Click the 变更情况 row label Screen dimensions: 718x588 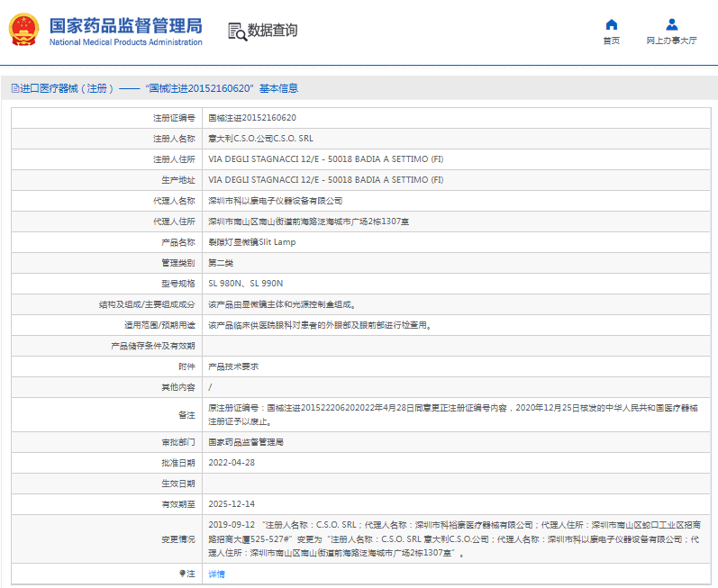pos(177,538)
